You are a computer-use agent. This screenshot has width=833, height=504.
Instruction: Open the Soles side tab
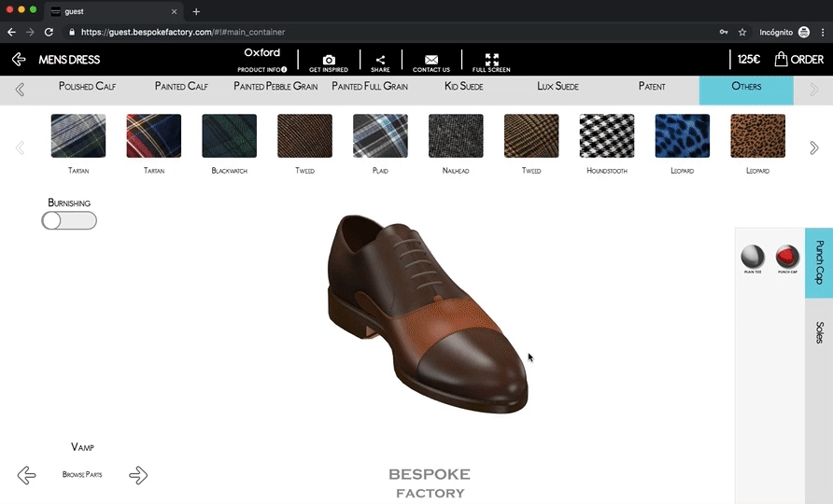tap(819, 333)
